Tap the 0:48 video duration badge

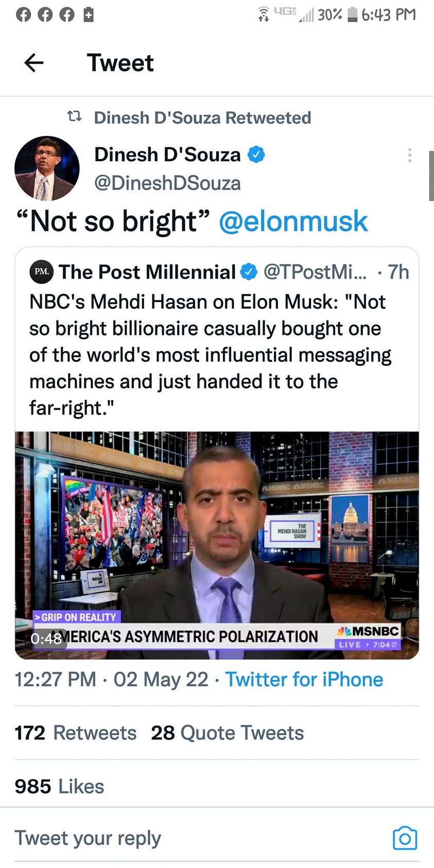[x=47, y=638]
